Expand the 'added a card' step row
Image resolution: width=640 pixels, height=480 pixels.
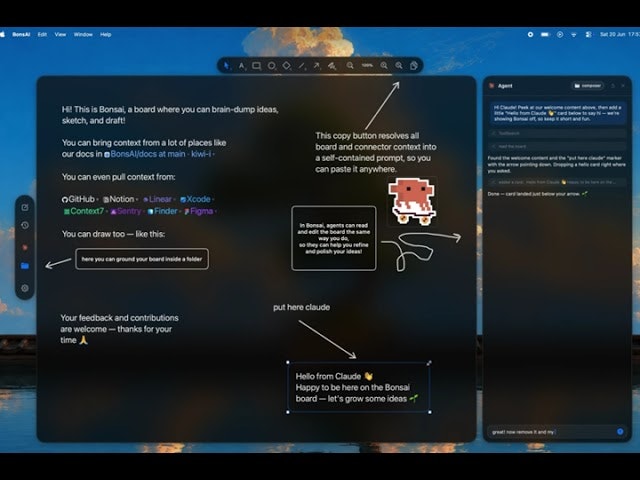(x=557, y=182)
